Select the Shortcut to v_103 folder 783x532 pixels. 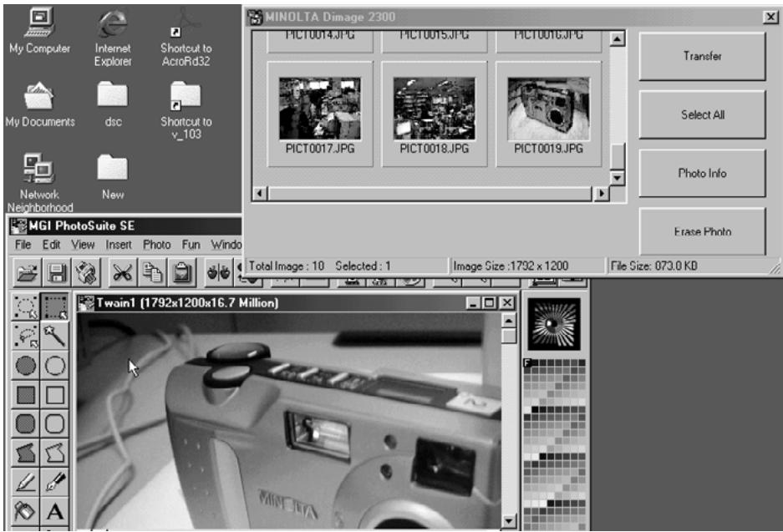point(186,111)
